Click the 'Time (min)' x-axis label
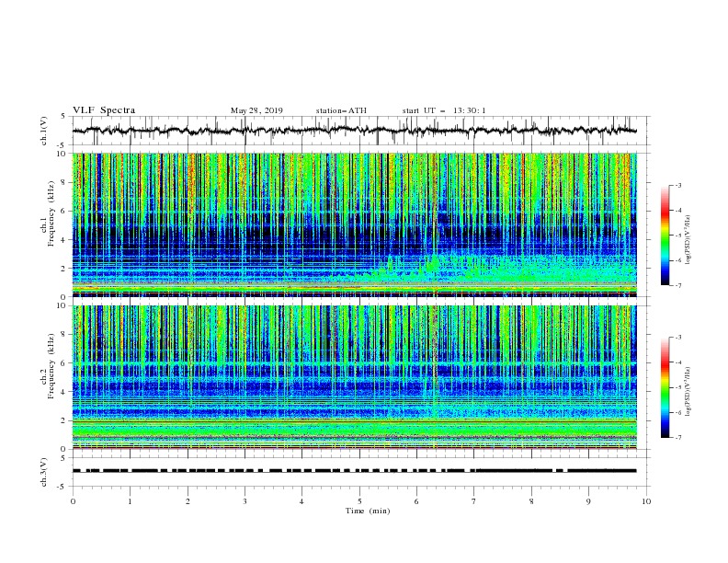728x563 pixels. click(368, 511)
